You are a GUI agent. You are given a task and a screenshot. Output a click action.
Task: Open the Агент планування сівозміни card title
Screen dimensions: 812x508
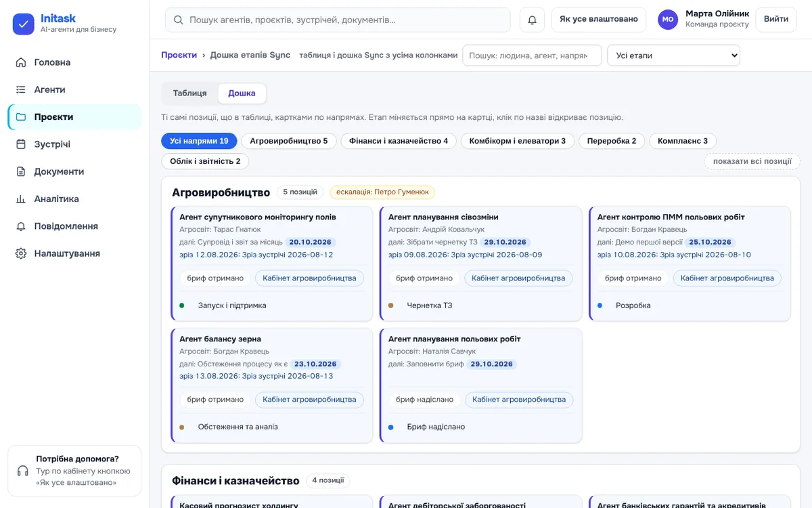(x=443, y=217)
